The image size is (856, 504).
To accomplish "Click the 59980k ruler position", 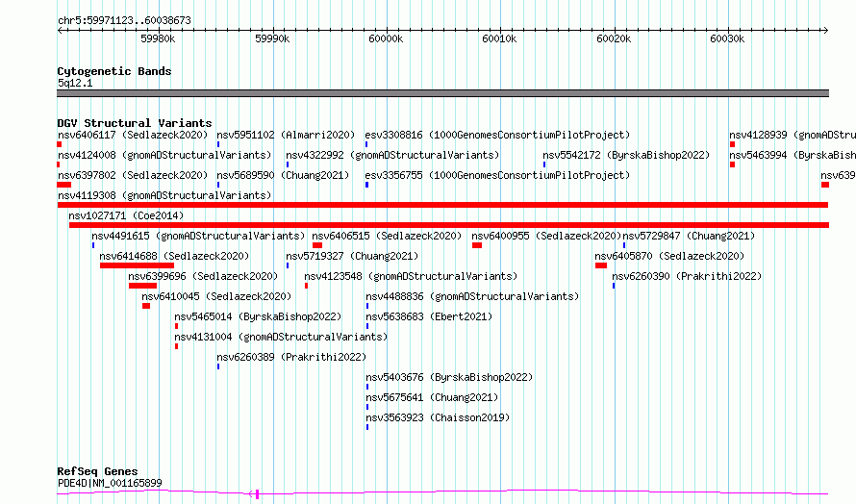I will [159, 38].
